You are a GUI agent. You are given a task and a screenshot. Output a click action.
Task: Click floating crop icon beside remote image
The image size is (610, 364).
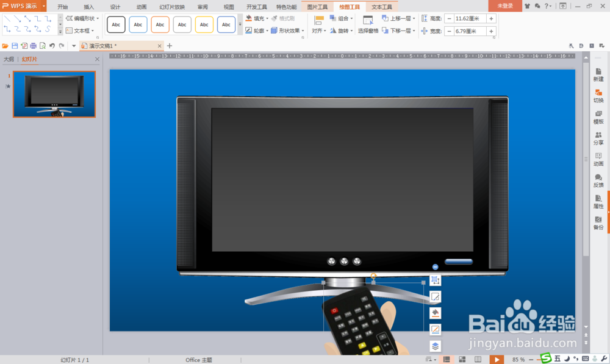pyautogui.click(x=435, y=280)
